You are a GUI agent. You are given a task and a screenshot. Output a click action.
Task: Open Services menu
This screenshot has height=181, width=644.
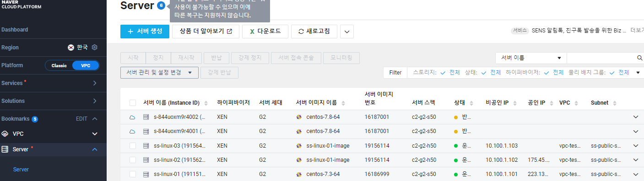[53, 83]
